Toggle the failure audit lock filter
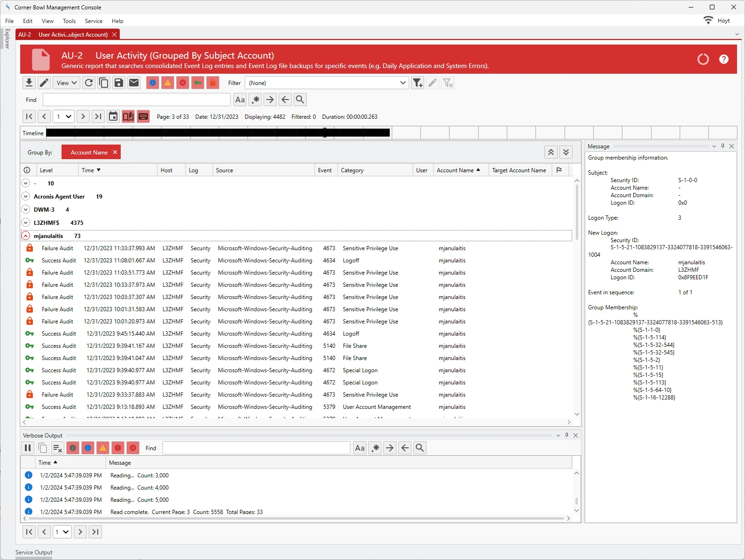The width and height of the screenshot is (745, 560). (213, 83)
